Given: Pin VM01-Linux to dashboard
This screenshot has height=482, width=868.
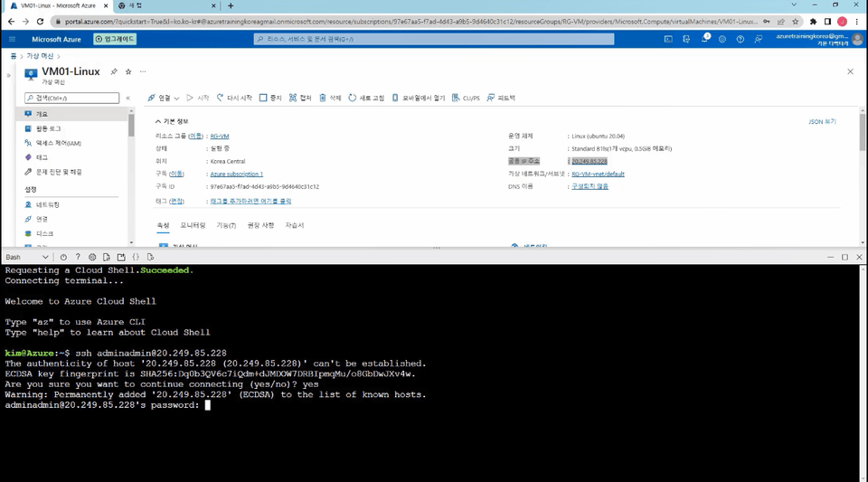Looking at the screenshot, I should click(114, 71).
